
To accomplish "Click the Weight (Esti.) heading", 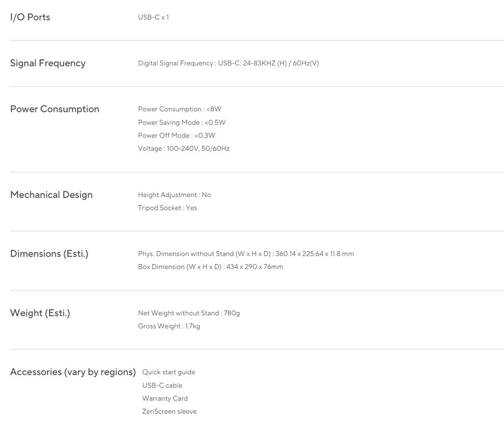I will [x=40, y=313].
